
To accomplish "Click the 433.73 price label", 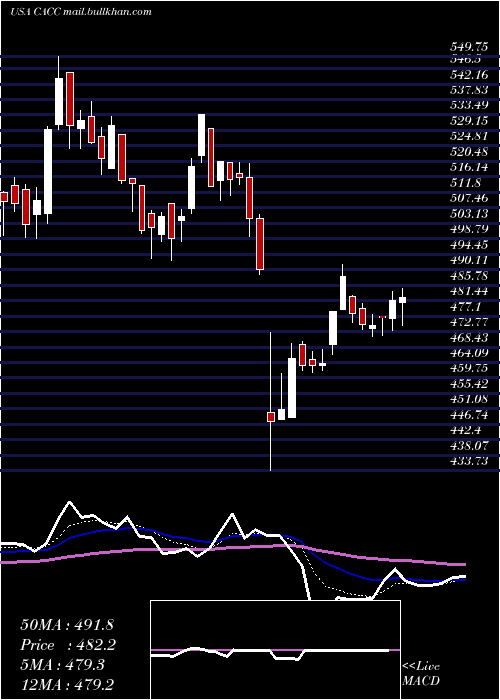I will coord(468,461).
